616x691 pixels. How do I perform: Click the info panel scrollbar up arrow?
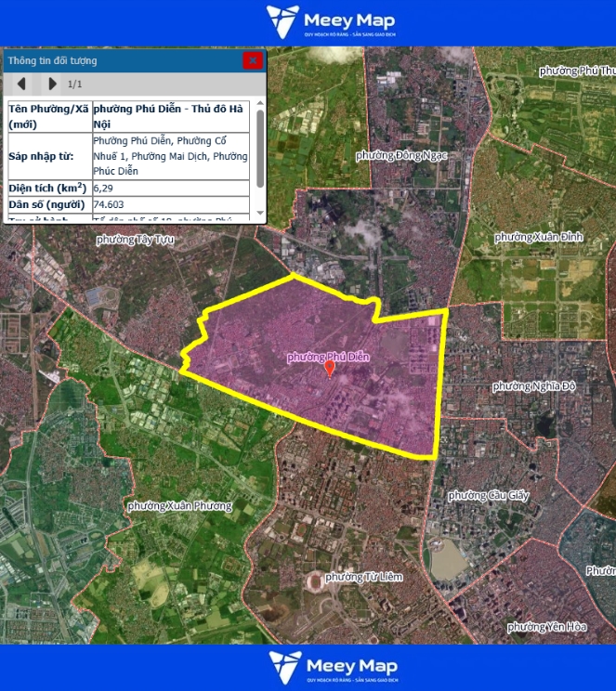(259, 104)
